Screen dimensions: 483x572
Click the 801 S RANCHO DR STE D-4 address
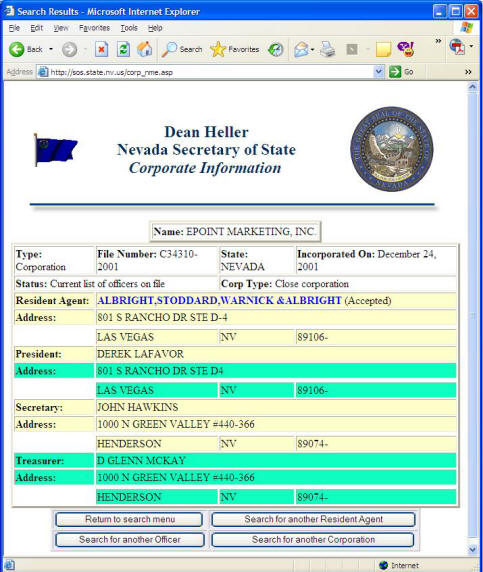(x=162, y=317)
